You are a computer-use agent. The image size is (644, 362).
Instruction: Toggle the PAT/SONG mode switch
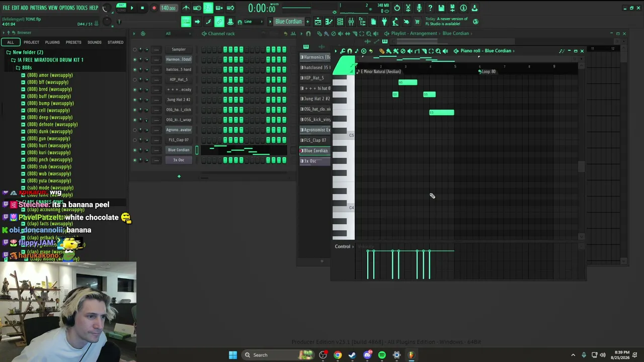(x=121, y=8)
